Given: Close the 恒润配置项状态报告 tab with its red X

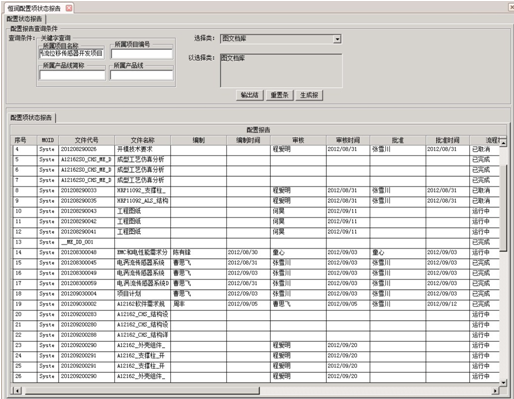Looking at the screenshot, I should pos(69,8).
